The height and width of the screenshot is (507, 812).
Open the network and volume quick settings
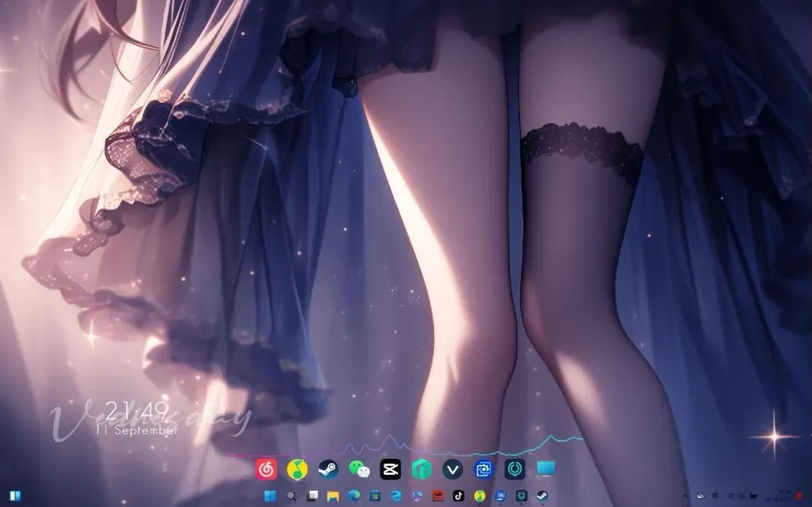pos(742,496)
